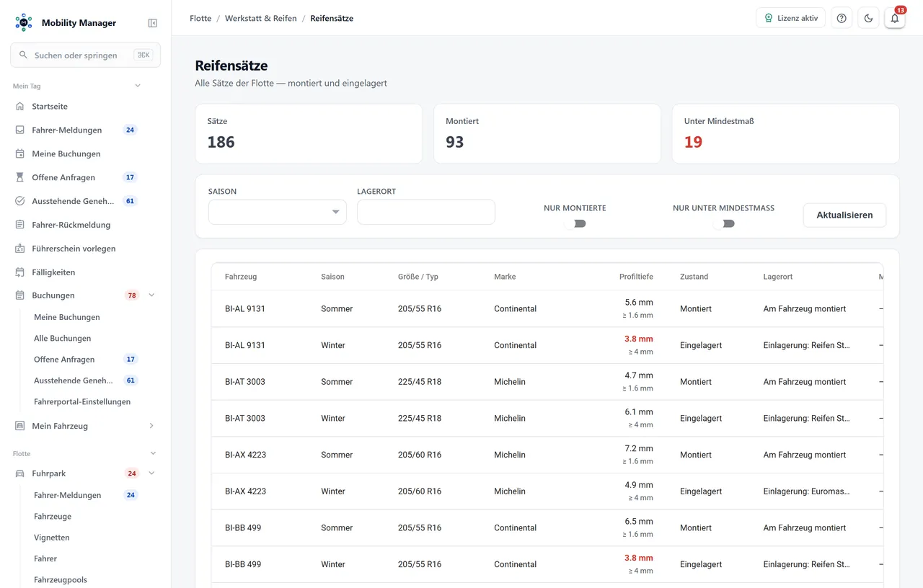Click the Fahrer-Rückmeldung clipboard icon
Viewport: 923px width, 588px height.
20,225
